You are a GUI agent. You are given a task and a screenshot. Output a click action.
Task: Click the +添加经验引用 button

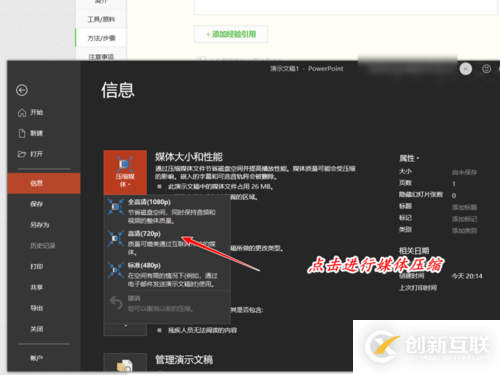click(x=231, y=34)
